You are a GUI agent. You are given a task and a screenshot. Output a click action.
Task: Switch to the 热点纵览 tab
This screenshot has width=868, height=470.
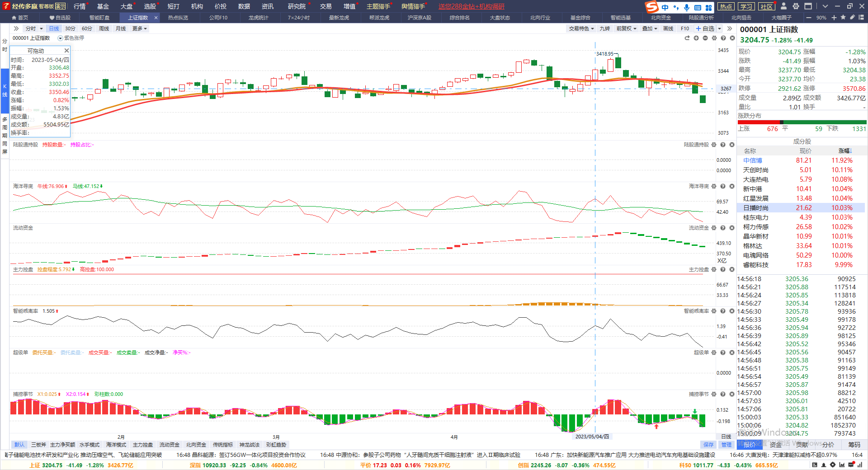pos(178,18)
